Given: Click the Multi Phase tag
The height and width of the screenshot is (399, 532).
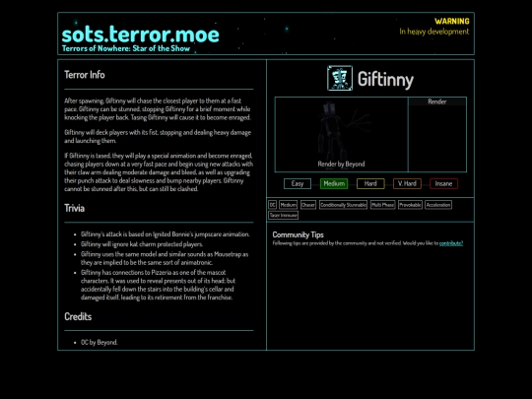Looking at the screenshot, I should (382, 205).
